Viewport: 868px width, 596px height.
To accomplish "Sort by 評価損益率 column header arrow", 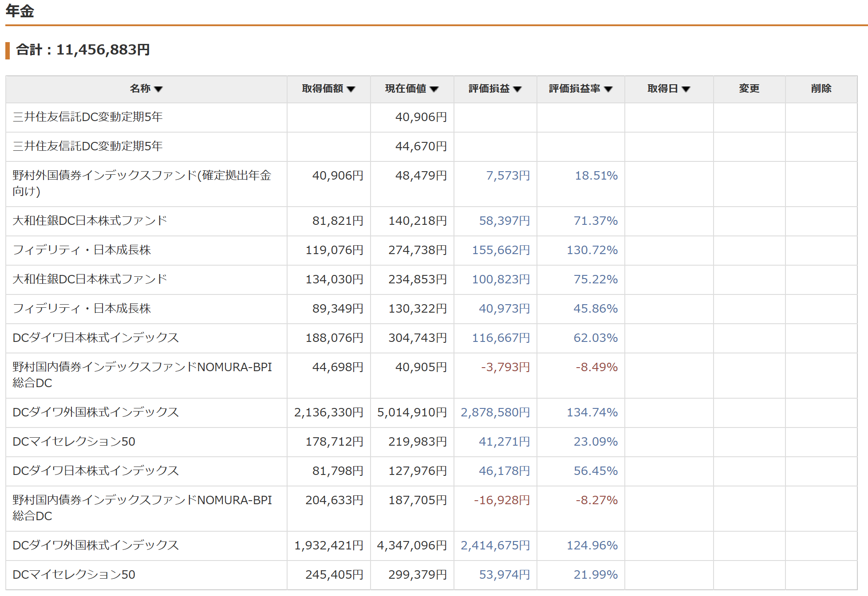I will click(x=608, y=89).
